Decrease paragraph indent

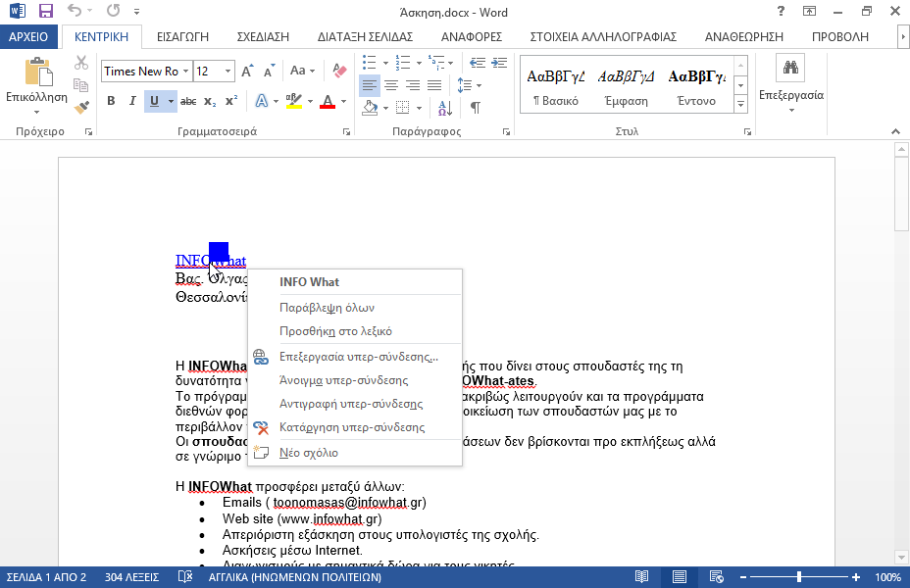coord(478,63)
